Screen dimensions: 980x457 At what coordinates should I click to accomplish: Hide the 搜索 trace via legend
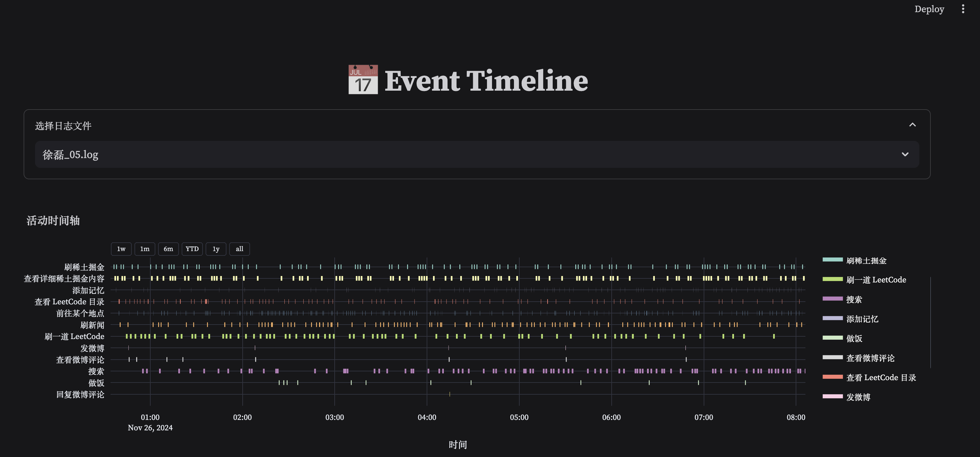coord(854,300)
